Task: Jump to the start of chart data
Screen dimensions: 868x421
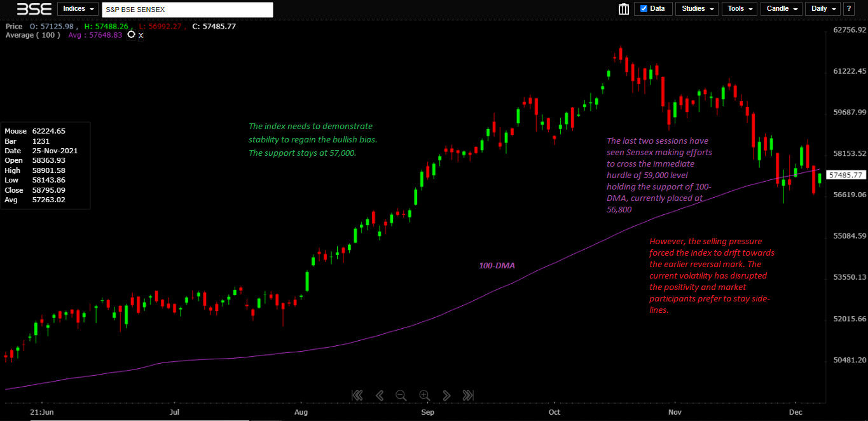Action: (357, 395)
